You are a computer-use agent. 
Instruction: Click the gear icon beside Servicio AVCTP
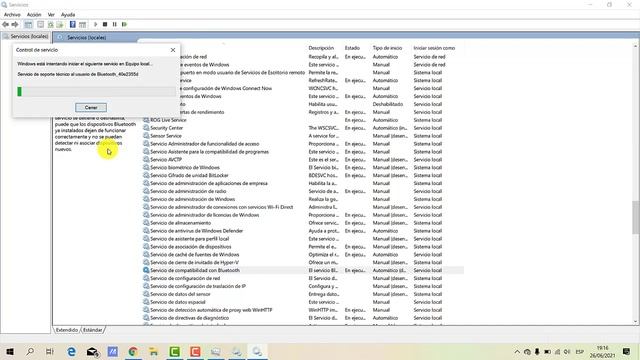click(x=146, y=159)
